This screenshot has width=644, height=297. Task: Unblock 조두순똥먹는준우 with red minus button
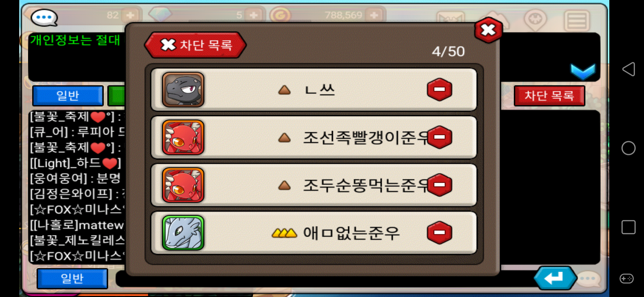pos(439,185)
